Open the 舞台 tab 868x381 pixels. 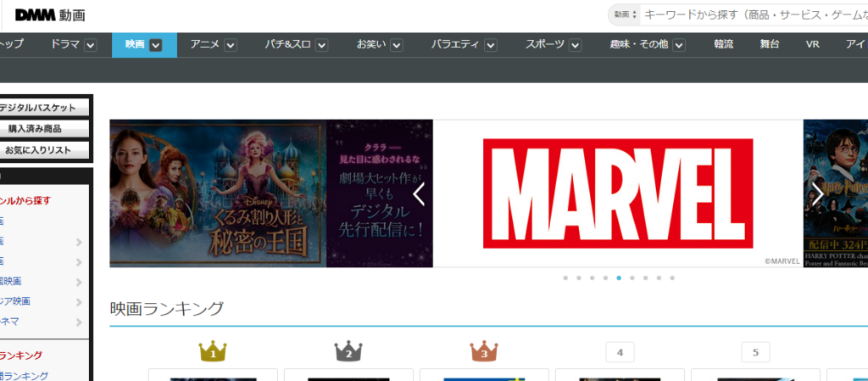point(770,44)
